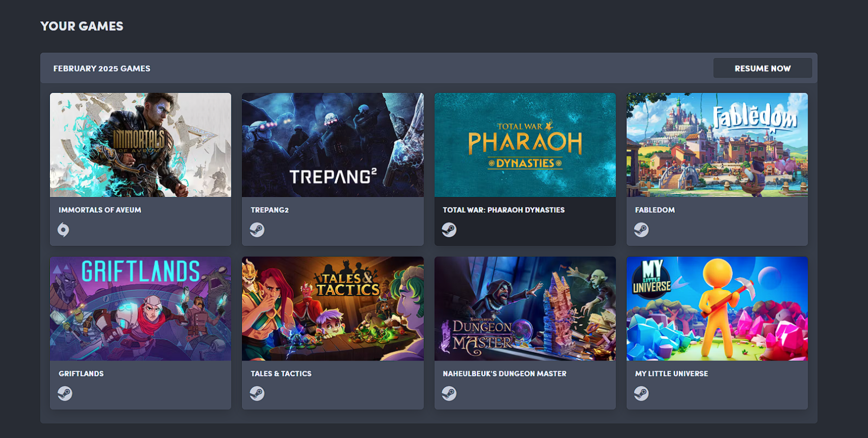Click the Resume Now button

click(762, 68)
